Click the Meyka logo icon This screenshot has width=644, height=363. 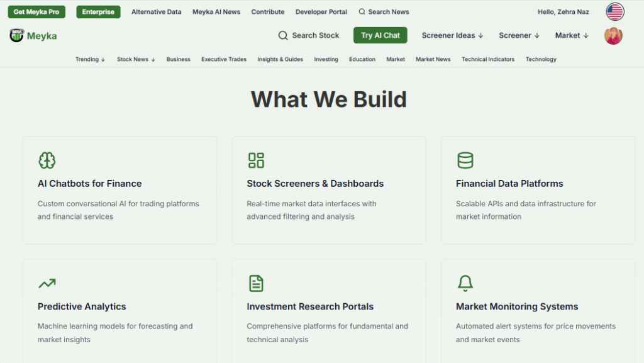[x=15, y=35]
